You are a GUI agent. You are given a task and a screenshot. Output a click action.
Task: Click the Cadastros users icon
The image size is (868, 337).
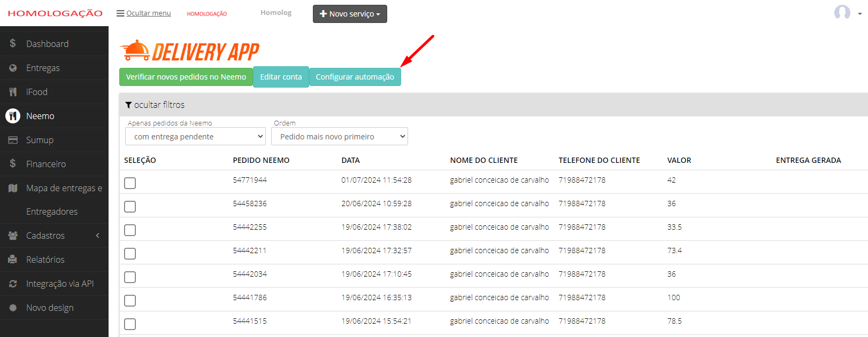click(13, 236)
